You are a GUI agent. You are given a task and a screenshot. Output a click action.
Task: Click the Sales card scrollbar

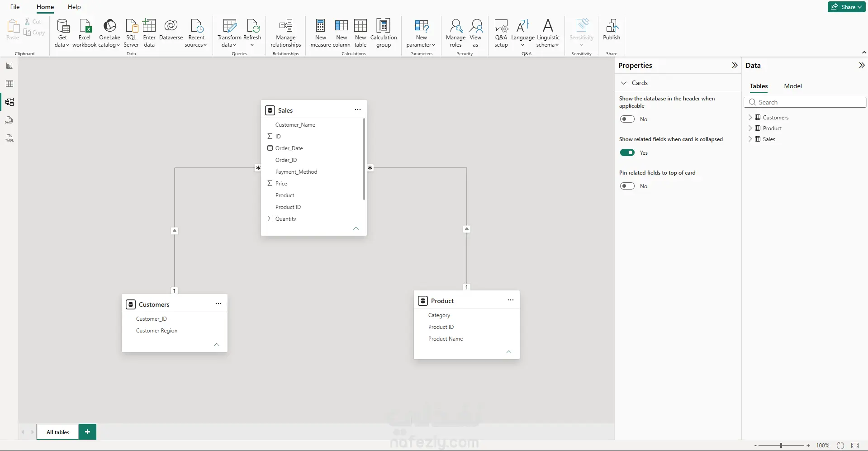click(x=364, y=159)
